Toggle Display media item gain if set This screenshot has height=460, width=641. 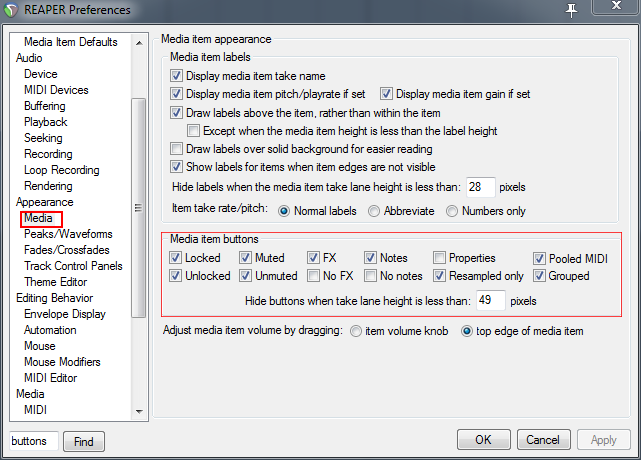click(x=386, y=94)
